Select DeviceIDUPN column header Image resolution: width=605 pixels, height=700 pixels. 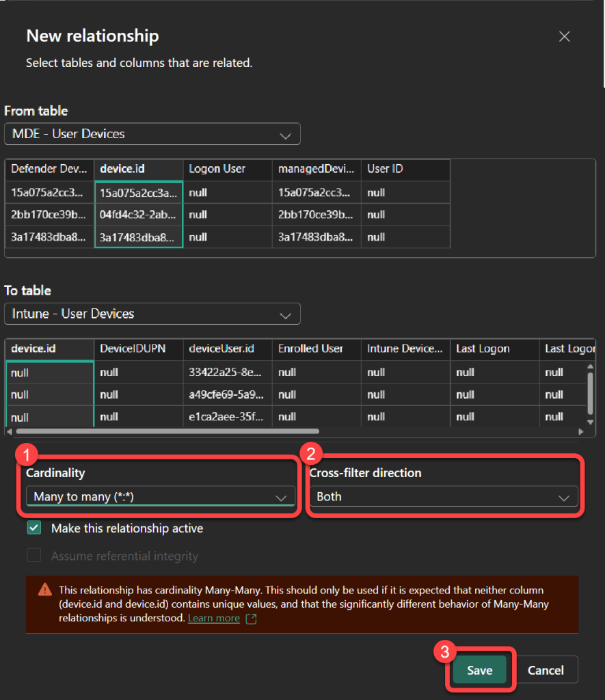click(x=139, y=349)
